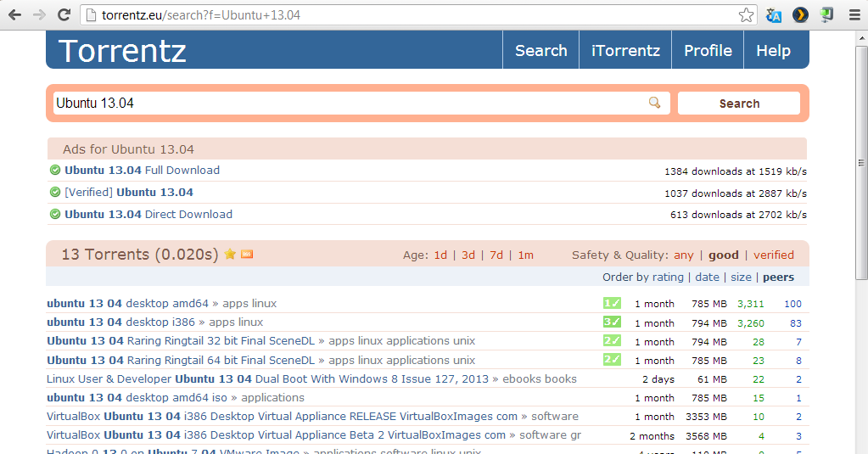Click the page vertical scrollbar thumb
The image size is (868, 454).
tap(861, 163)
